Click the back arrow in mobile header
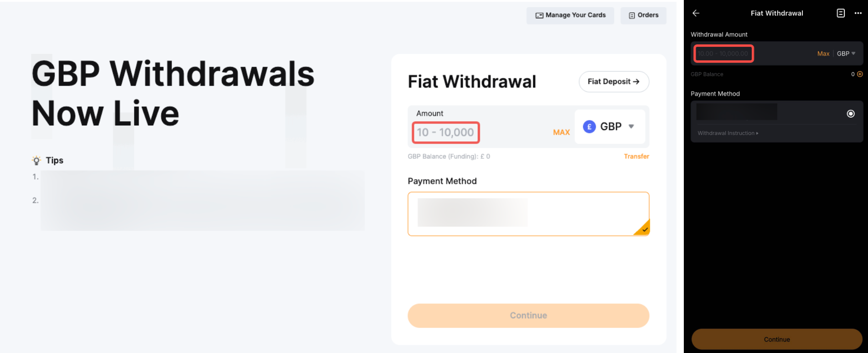The height and width of the screenshot is (353, 868). (x=696, y=13)
